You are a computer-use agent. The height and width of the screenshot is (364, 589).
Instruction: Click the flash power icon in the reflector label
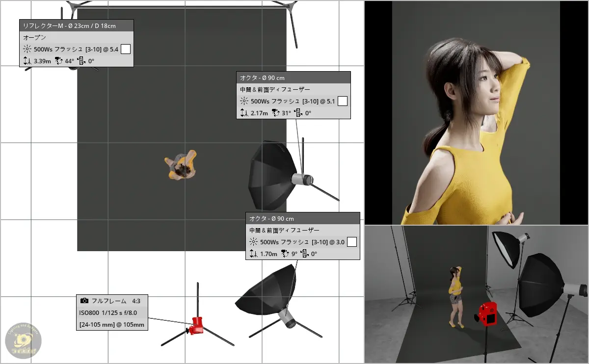pyautogui.click(x=27, y=49)
